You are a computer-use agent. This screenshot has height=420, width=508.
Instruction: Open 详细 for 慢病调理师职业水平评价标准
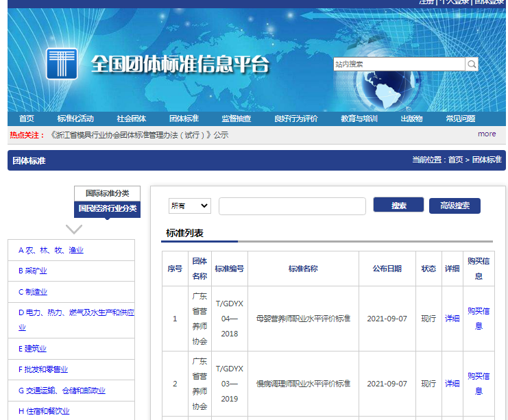coord(452,384)
